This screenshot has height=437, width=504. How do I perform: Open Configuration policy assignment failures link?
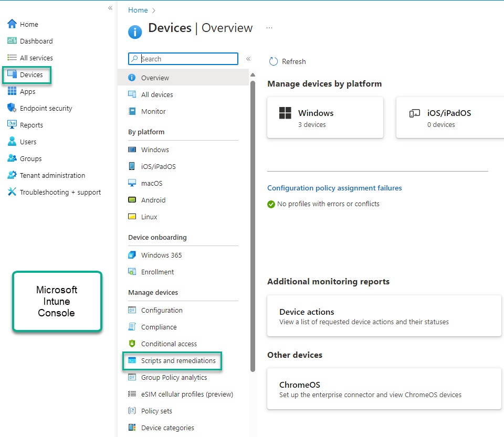coord(334,188)
